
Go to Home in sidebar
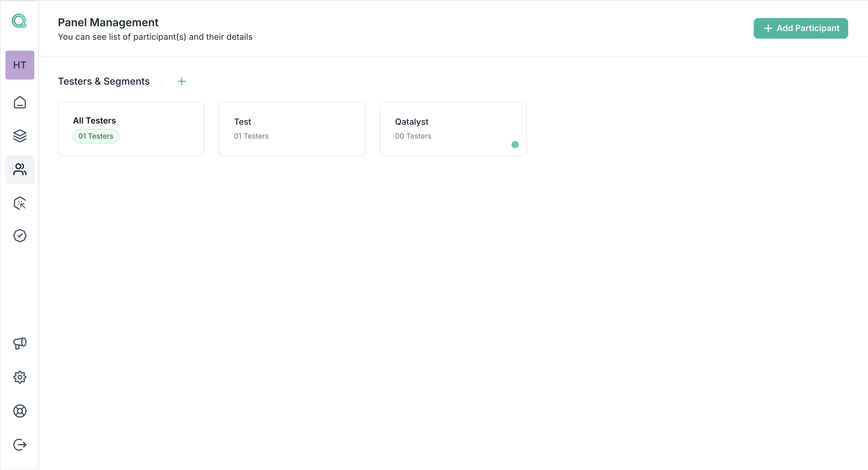click(x=20, y=102)
